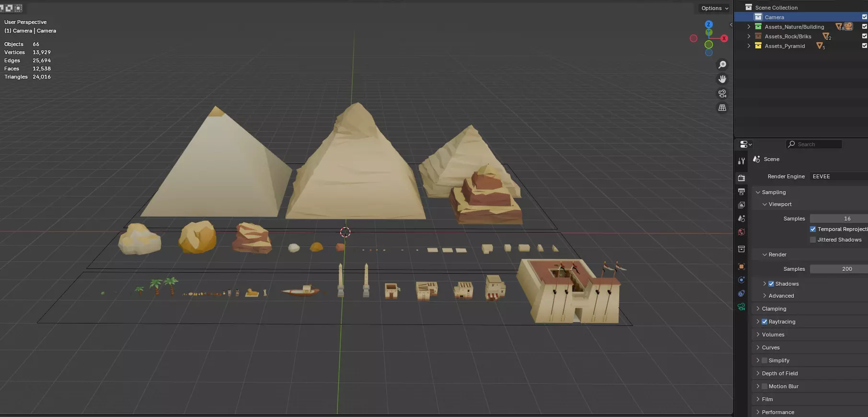Click the negative Z axis gizmo circle
The height and width of the screenshot is (417, 868).
[709, 52]
